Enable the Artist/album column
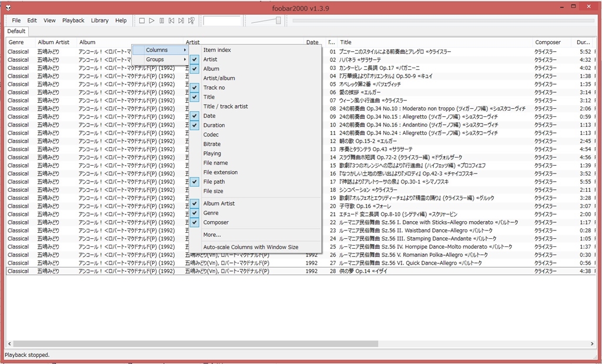The image size is (602, 364). 255,78
